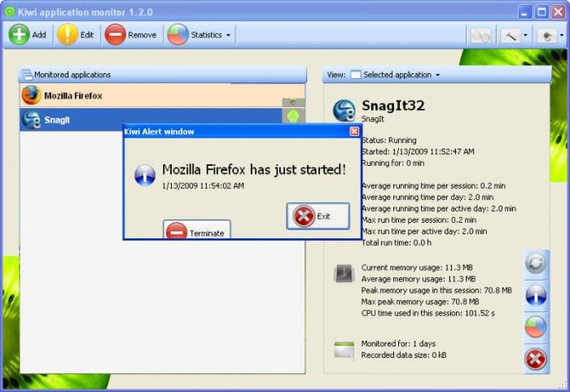Open the Statistics pie chart button

tap(194, 35)
